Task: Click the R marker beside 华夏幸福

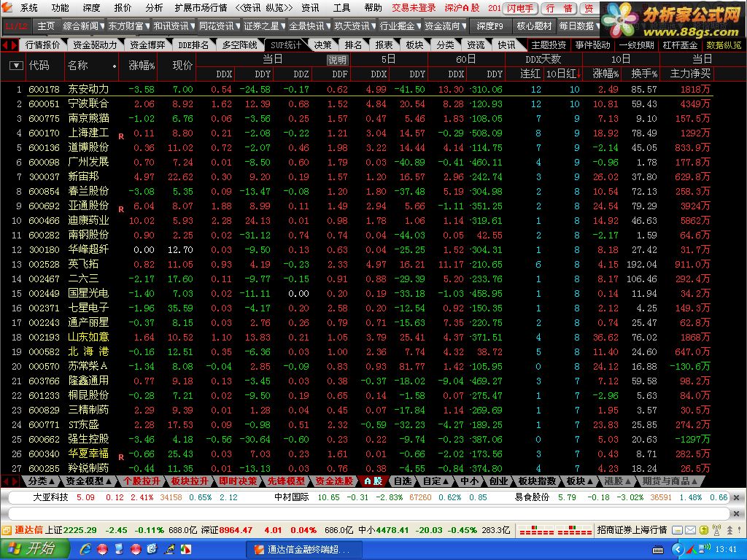Action: point(121,457)
